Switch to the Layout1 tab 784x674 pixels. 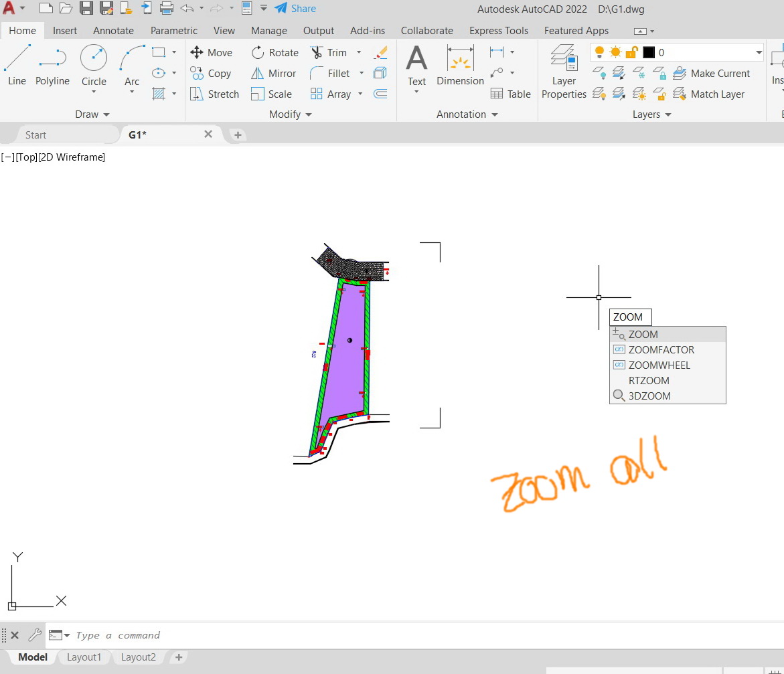tap(84, 657)
